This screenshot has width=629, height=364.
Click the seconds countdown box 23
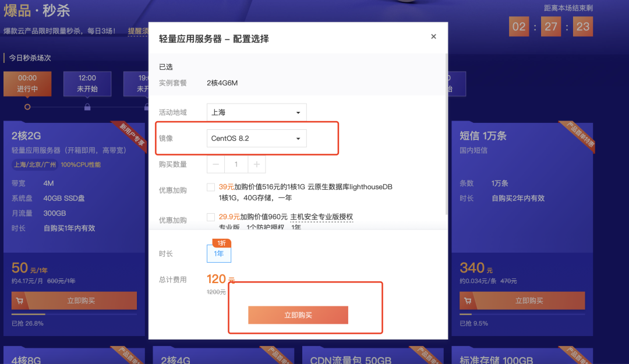point(583,26)
